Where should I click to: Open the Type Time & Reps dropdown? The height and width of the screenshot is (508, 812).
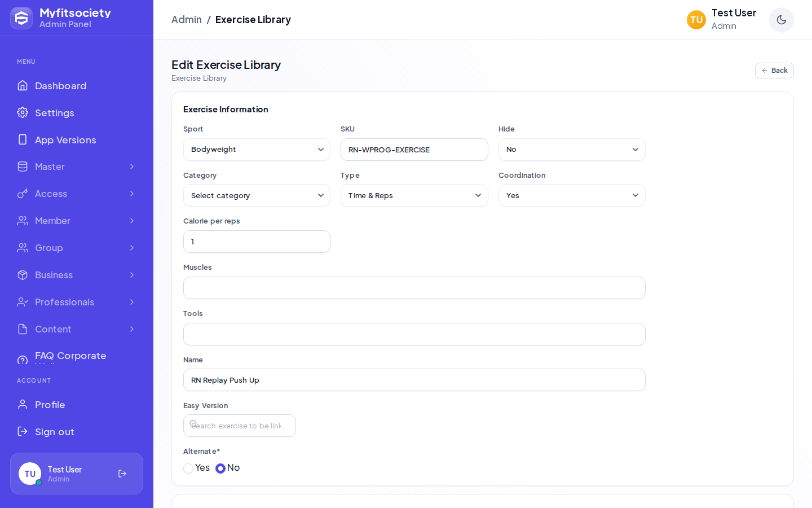414,195
